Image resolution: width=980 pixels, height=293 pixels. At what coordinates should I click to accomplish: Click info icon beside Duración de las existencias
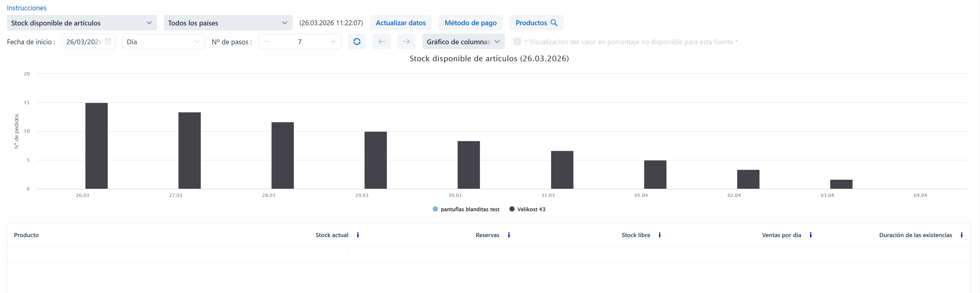pos(962,235)
